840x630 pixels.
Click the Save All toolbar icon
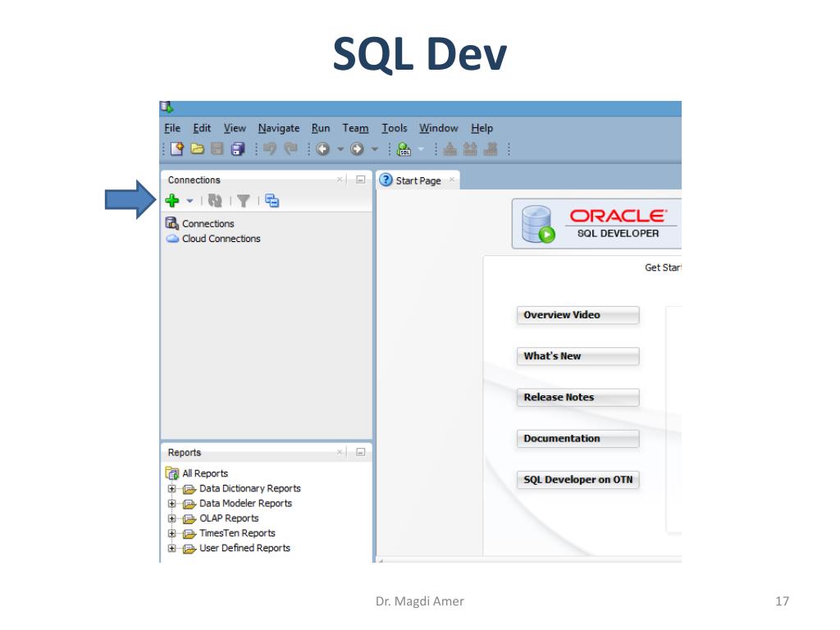pos(237,149)
